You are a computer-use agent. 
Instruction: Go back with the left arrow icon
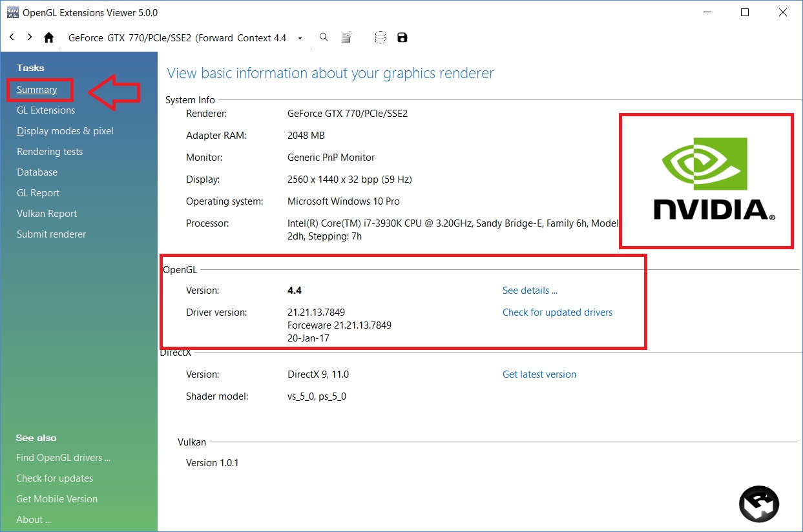pyautogui.click(x=12, y=37)
